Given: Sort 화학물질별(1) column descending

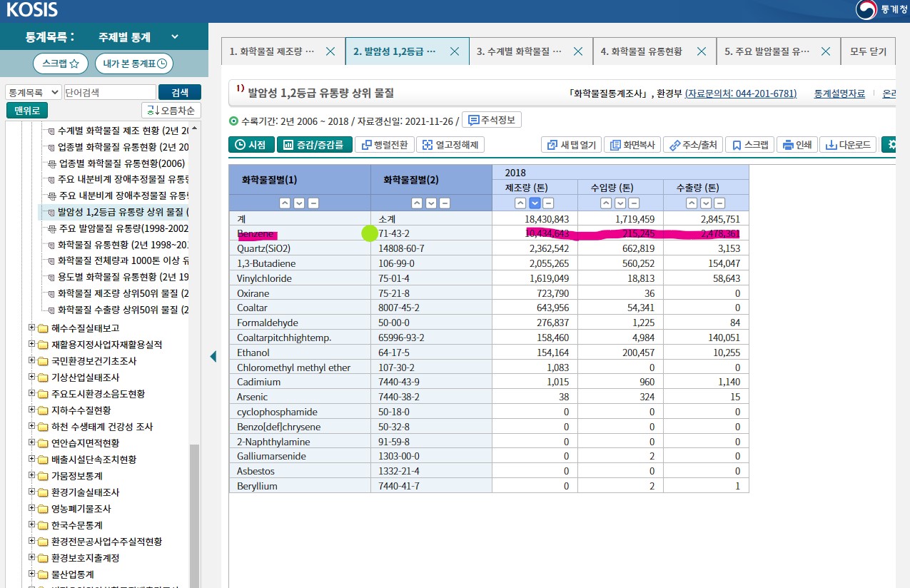Looking at the screenshot, I should 299,203.
